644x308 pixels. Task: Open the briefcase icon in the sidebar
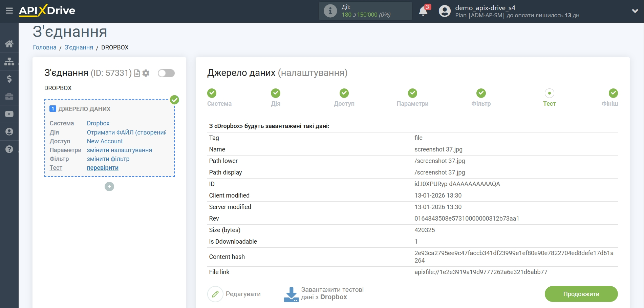[9, 97]
